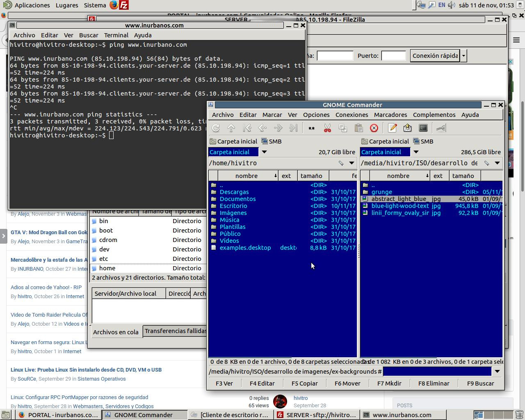Click the F8 Eliminar button
This screenshot has height=420, width=525.
pos(434,383)
